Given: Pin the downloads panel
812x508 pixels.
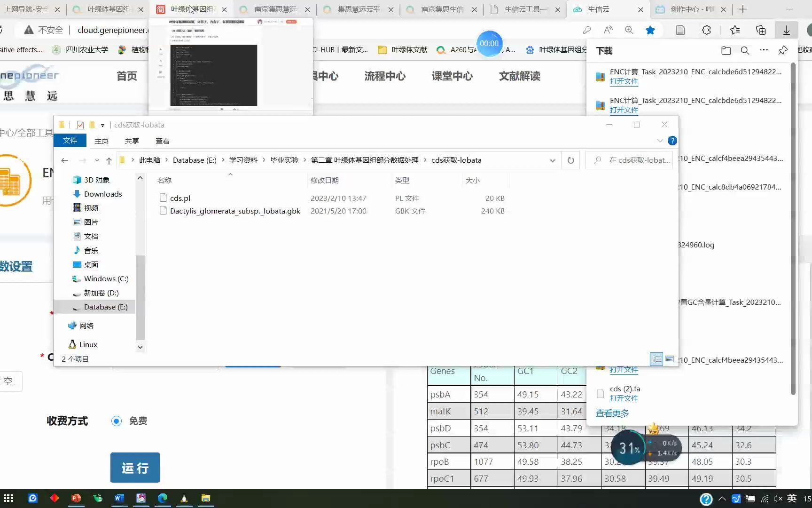Looking at the screenshot, I should coord(783,50).
